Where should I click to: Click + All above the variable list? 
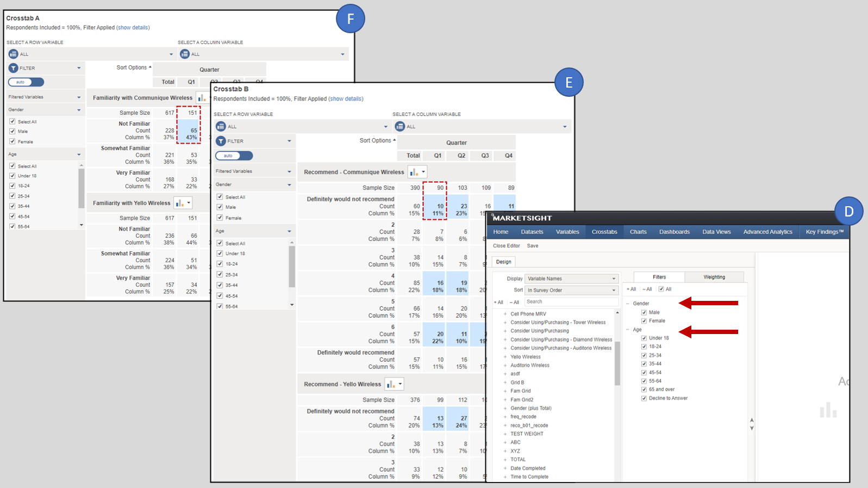click(x=498, y=302)
